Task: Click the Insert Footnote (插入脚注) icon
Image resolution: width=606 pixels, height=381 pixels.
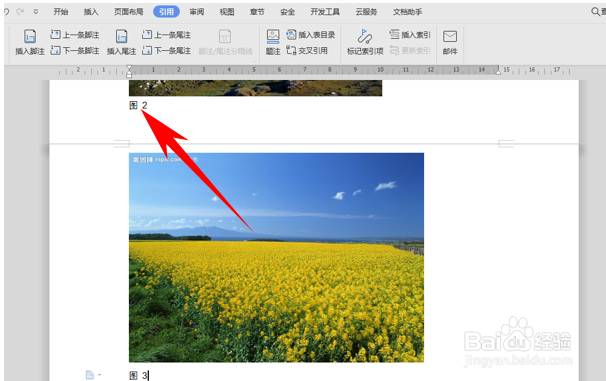Action: (30, 37)
